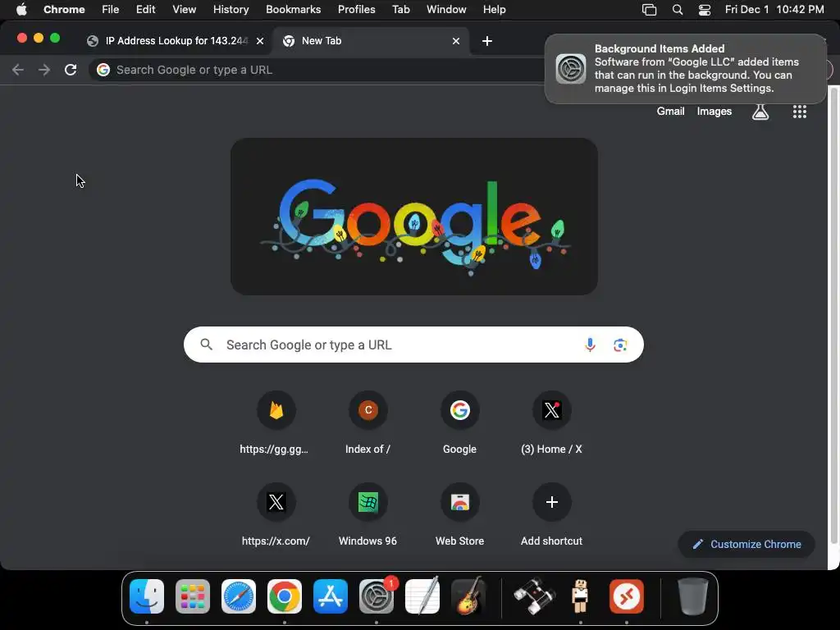Open System Settings in the Dock
The width and height of the screenshot is (840, 630).
[x=376, y=596]
